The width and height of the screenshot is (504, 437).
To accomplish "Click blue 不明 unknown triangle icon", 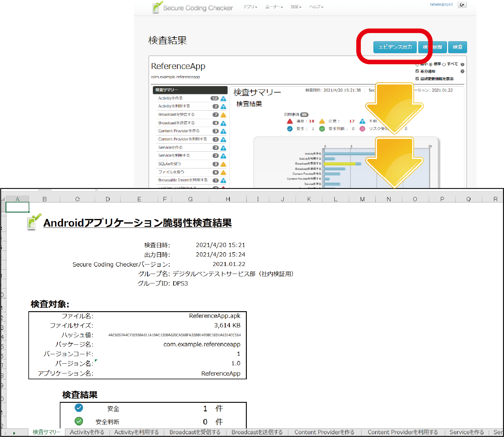I will pyautogui.click(x=362, y=121).
